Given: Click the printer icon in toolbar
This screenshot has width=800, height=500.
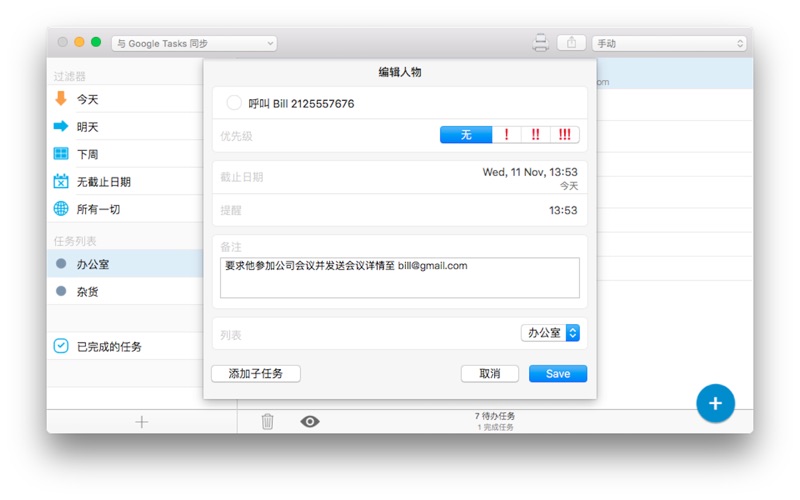Looking at the screenshot, I should 540,42.
